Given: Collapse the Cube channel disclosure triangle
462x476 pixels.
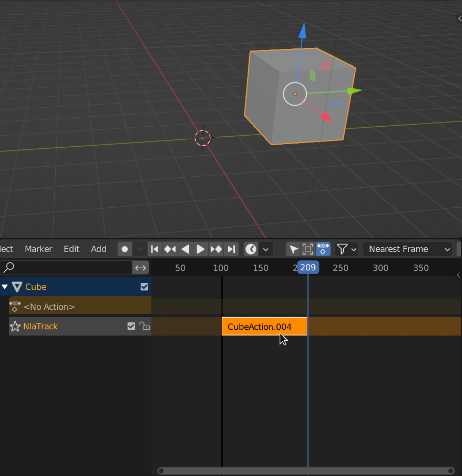Looking at the screenshot, I should [x=5, y=287].
